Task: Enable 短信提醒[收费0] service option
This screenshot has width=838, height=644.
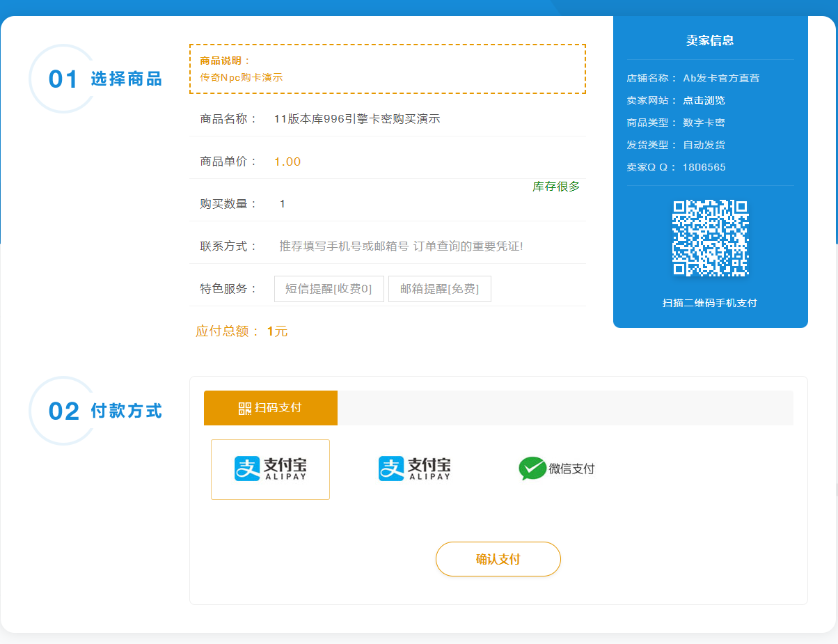Action: click(329, 289)
